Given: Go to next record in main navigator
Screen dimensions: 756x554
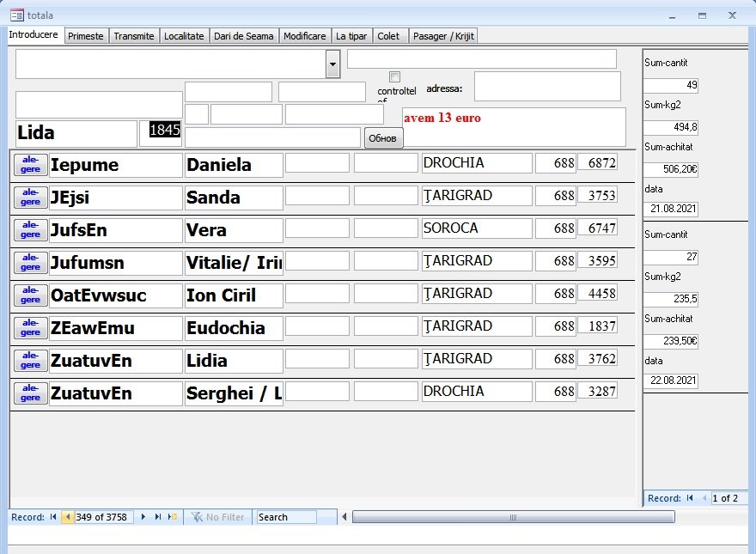Looking at the screenshot, I should (x=143, y=517).
